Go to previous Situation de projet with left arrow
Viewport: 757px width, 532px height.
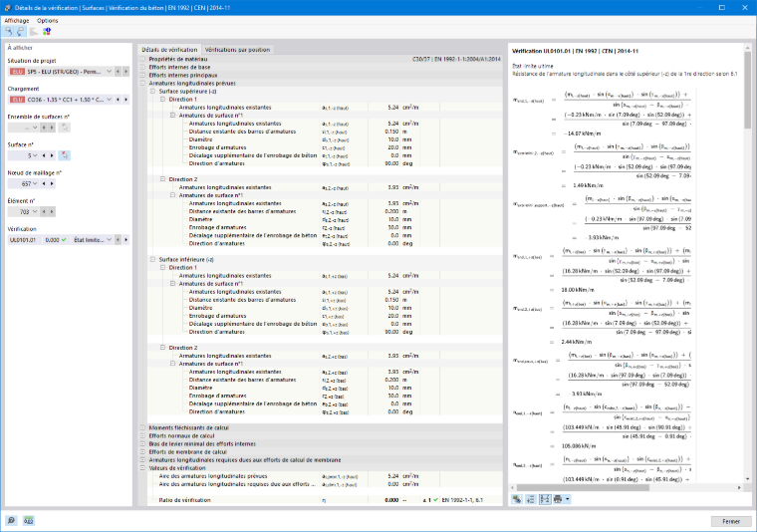pos(118,72)
